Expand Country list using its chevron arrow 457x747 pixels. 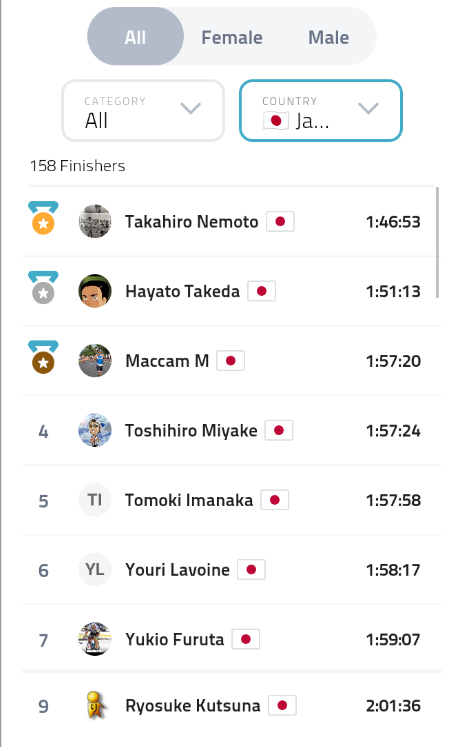(x=368, y=108)
